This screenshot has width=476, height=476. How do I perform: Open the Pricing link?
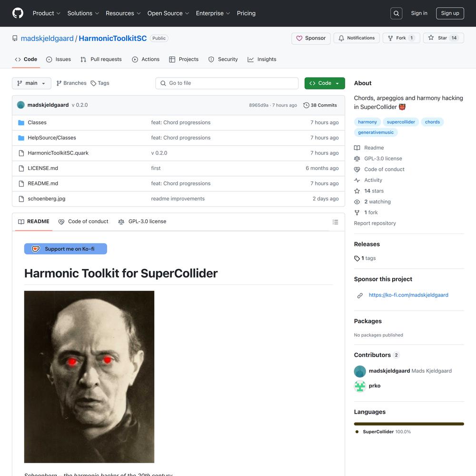click(x=246, y=13)
